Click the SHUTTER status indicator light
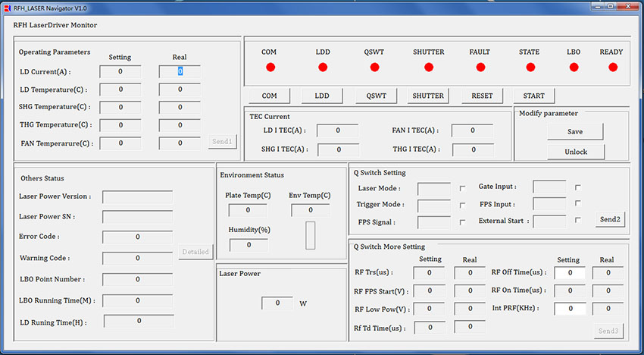Screen dimensions: 644x355 point(429,67)
